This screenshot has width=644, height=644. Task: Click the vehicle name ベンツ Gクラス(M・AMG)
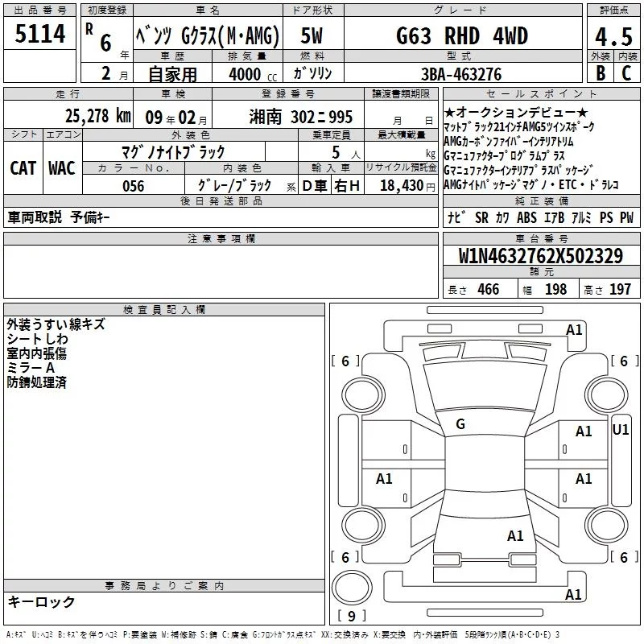coord(208,35)
